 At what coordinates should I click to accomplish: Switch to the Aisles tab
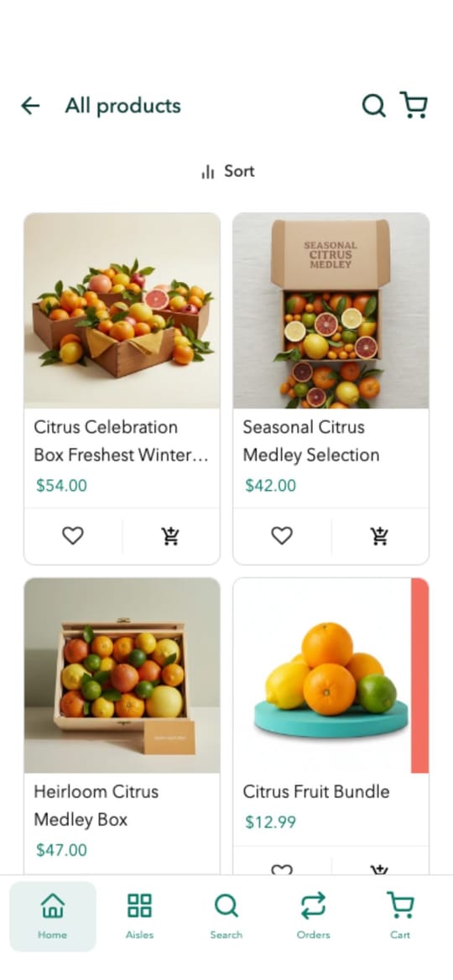coord(139,916)
